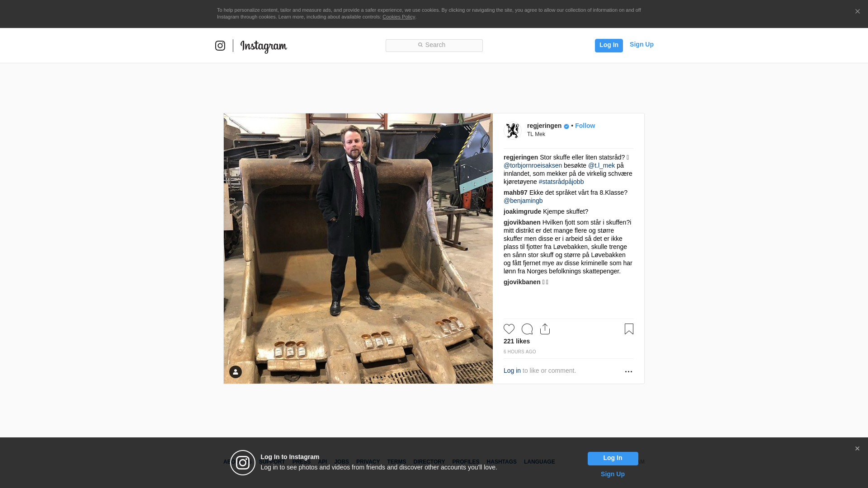
Task: Follow the regjeringen account
Action: (585, 126)
